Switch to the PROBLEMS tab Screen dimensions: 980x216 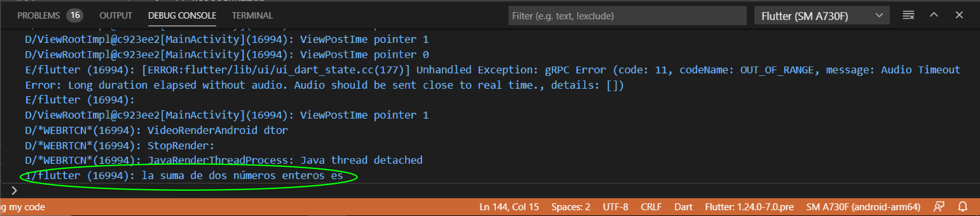coord(38,16)
